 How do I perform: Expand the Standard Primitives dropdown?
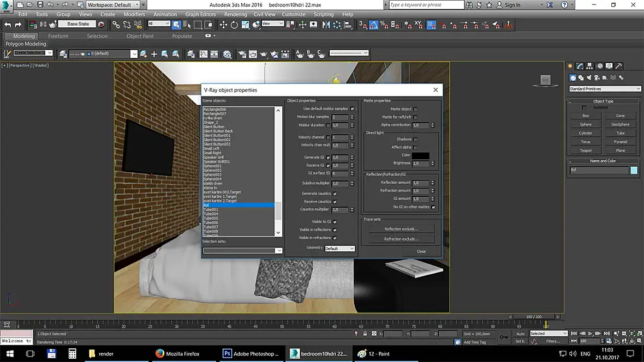point(605,89)
